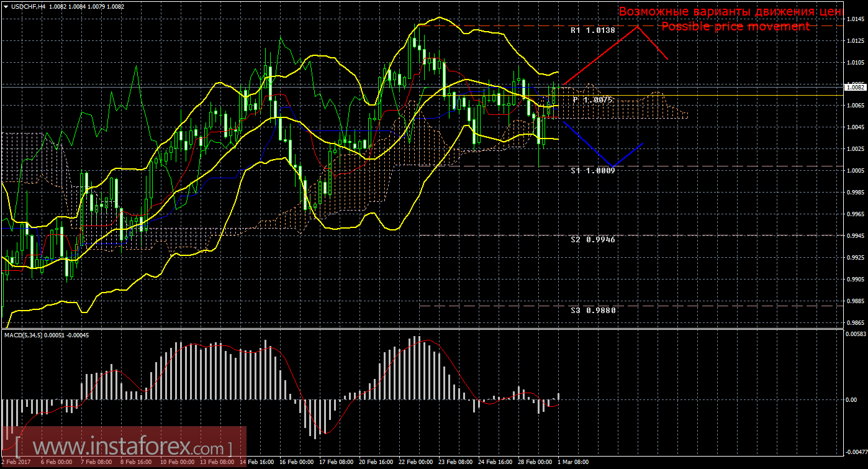Click the 22 Feb 00:00 time label
This screenshot has width=868, height=469.
tap(415, 462)
